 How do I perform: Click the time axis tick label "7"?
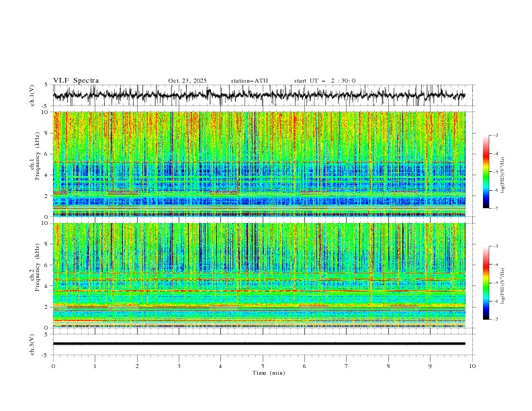coord(347,366)
